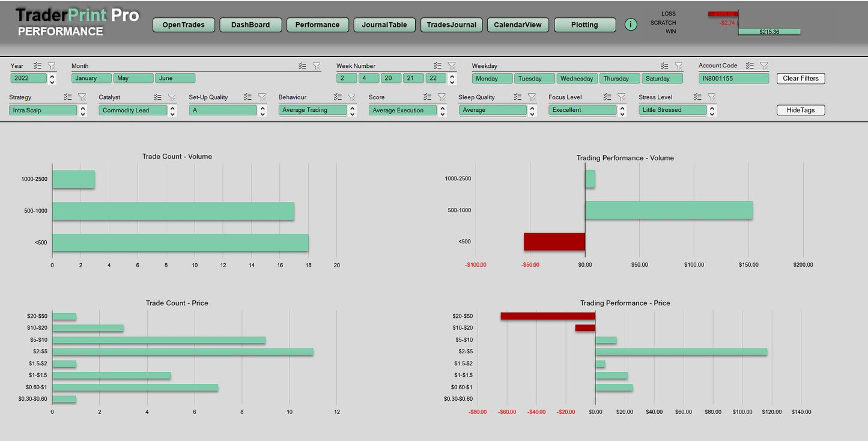Clear the Score slicer filter
This screenshot has width=868, height=441.
(x=442, y=97)
